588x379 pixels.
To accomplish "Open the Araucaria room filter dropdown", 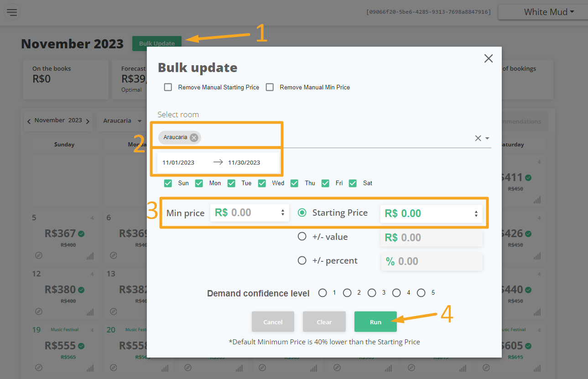I will pyautogui.click(x=122, y=121).
